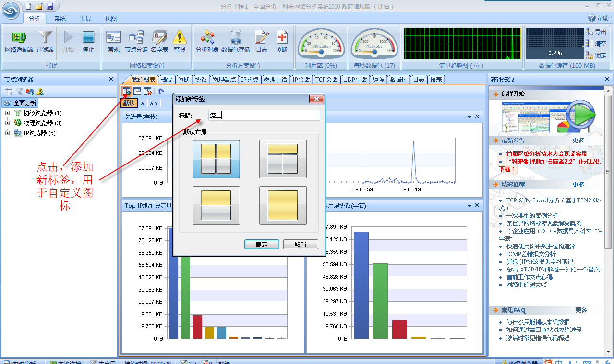
Task: Expand the Physical Browser (物理浏览器) tree node
Action: click(8, 123)
